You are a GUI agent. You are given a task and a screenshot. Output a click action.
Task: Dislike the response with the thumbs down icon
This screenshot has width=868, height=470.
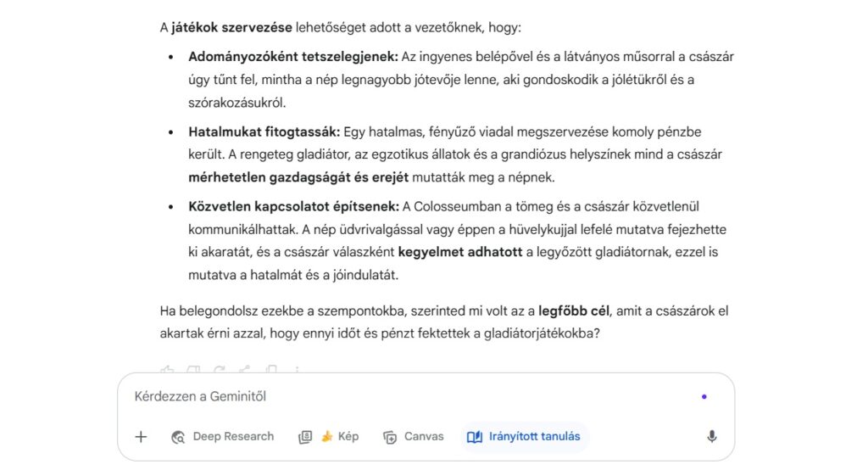[x=193, y=370]
